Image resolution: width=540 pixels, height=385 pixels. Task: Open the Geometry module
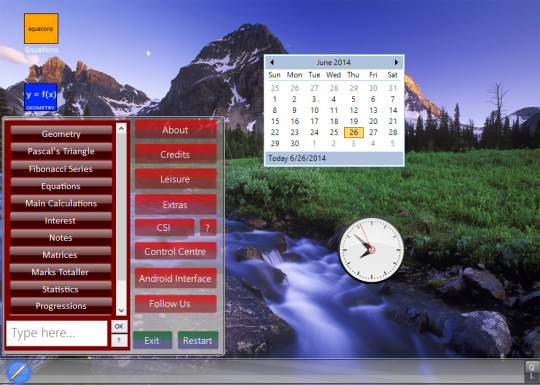[61, 134]
